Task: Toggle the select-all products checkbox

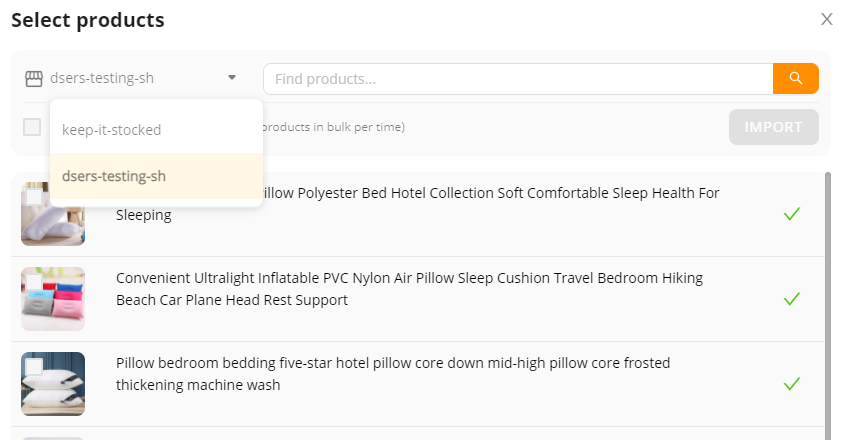Action: click(32, 127)
